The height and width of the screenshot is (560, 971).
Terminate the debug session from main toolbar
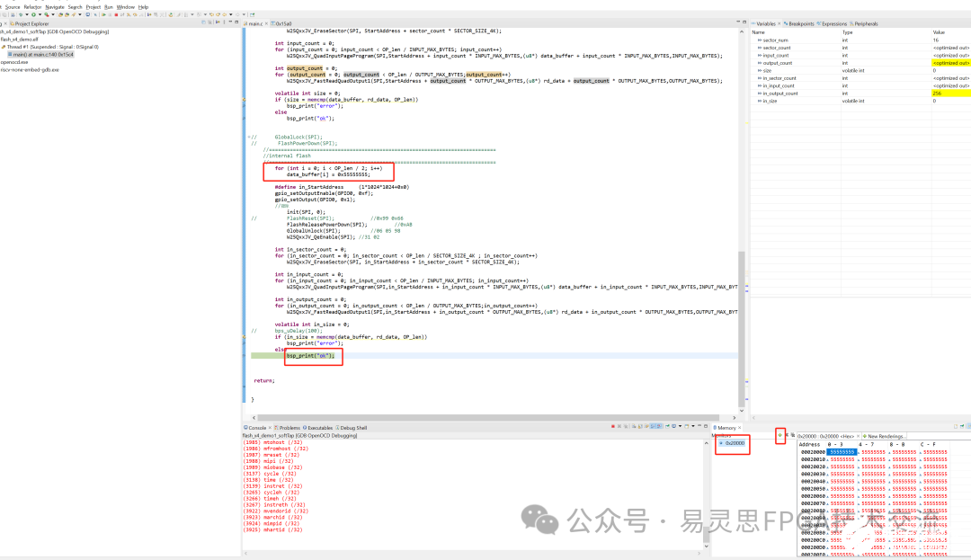(116, 15)
